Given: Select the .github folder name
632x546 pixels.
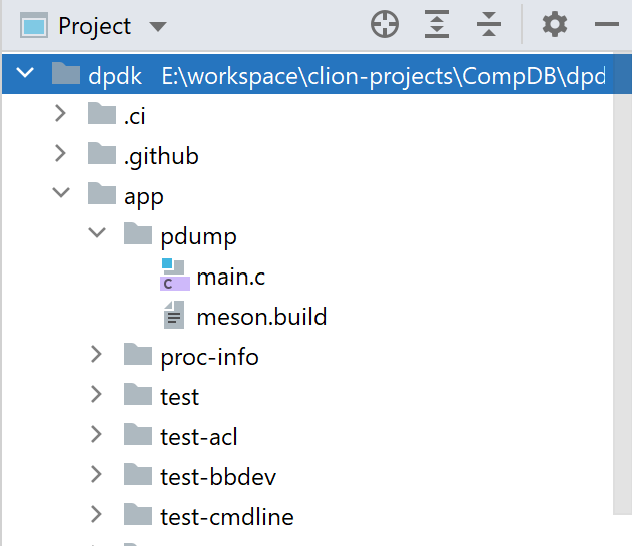Looking at the screenshot, I should 161,157.
